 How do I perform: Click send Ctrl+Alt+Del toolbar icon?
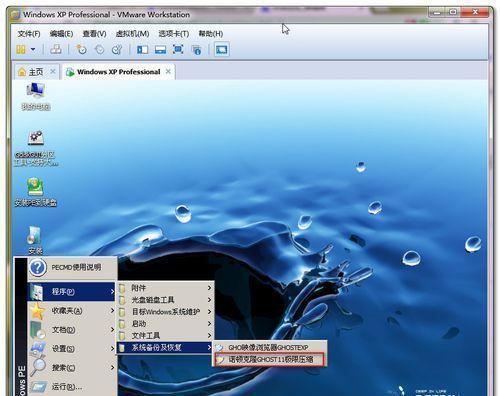point(56,50)
